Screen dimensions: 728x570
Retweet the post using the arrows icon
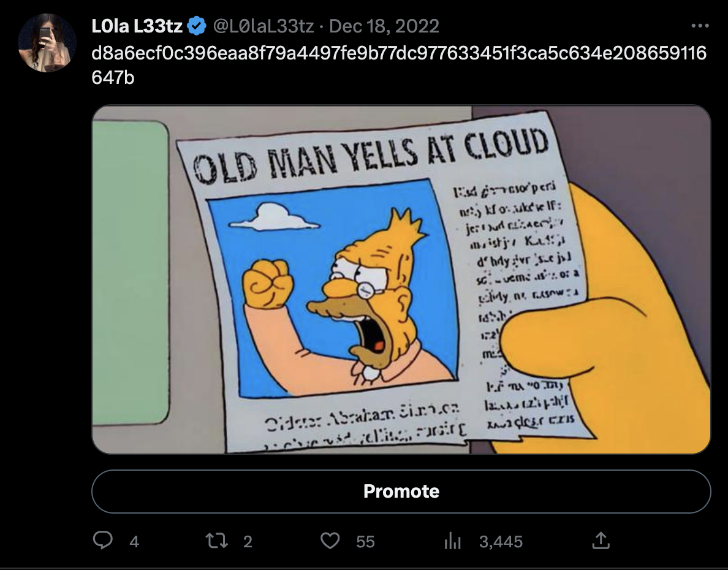coord(216,541)
